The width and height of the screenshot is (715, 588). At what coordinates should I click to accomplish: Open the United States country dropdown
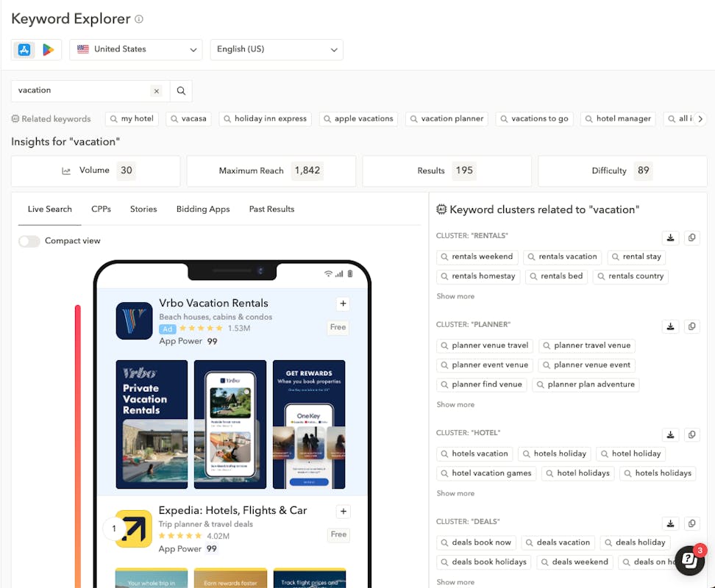click(x=136, y=49)
